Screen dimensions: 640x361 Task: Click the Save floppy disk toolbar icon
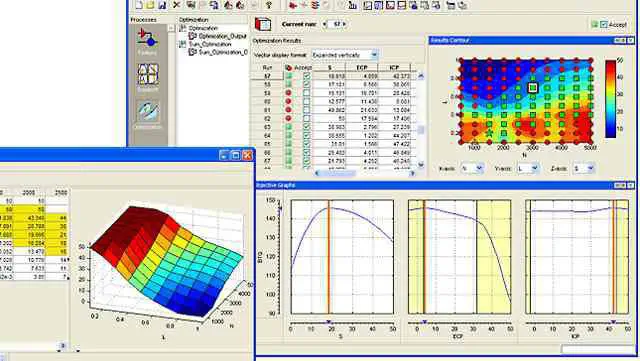point(162,5)
